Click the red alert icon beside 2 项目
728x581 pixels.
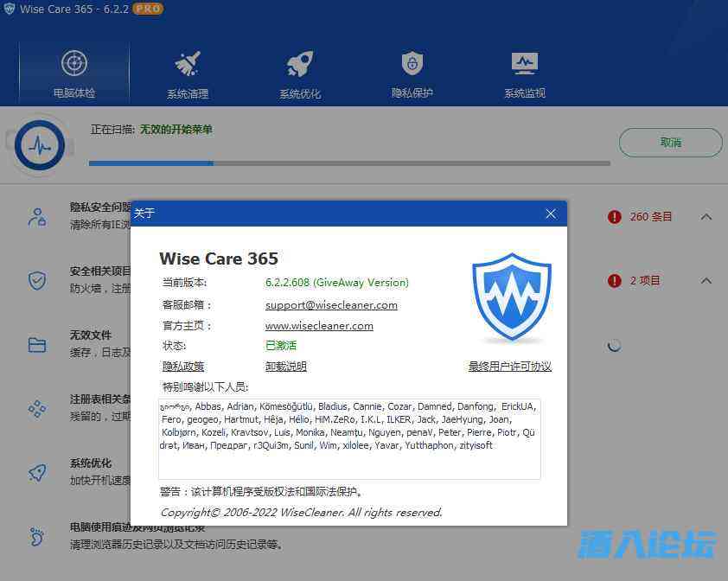[614, 280]
